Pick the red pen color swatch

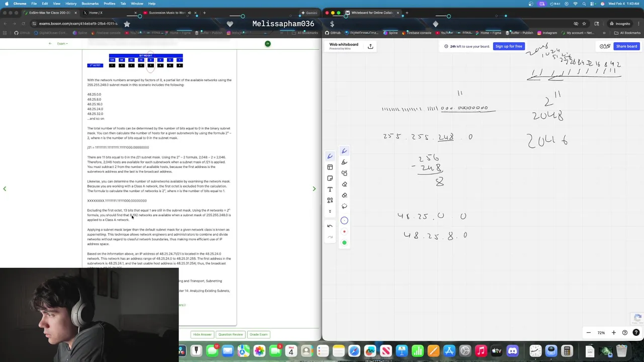pyautogui.click(x=345, y=232)
